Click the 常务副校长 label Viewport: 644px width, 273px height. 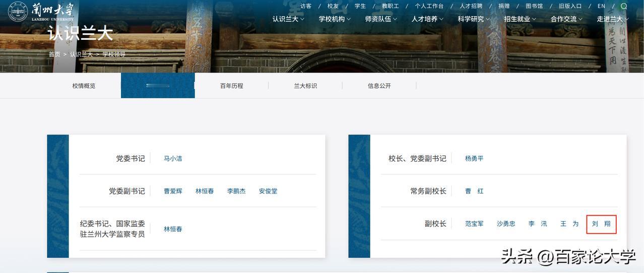click(x=428, y=191)
